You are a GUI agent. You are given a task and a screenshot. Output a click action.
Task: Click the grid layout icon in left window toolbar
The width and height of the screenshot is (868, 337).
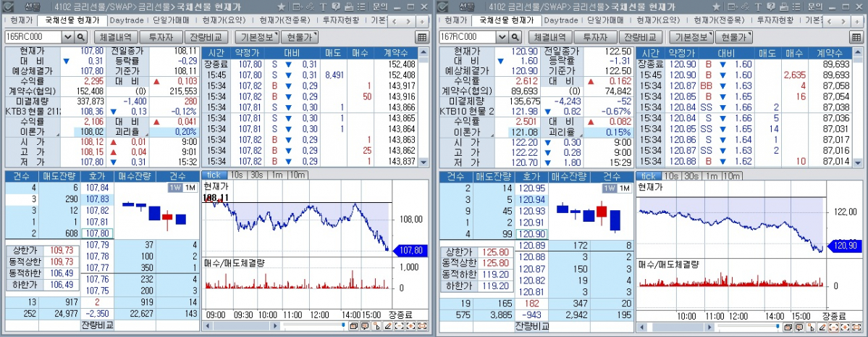coord(422,37)
